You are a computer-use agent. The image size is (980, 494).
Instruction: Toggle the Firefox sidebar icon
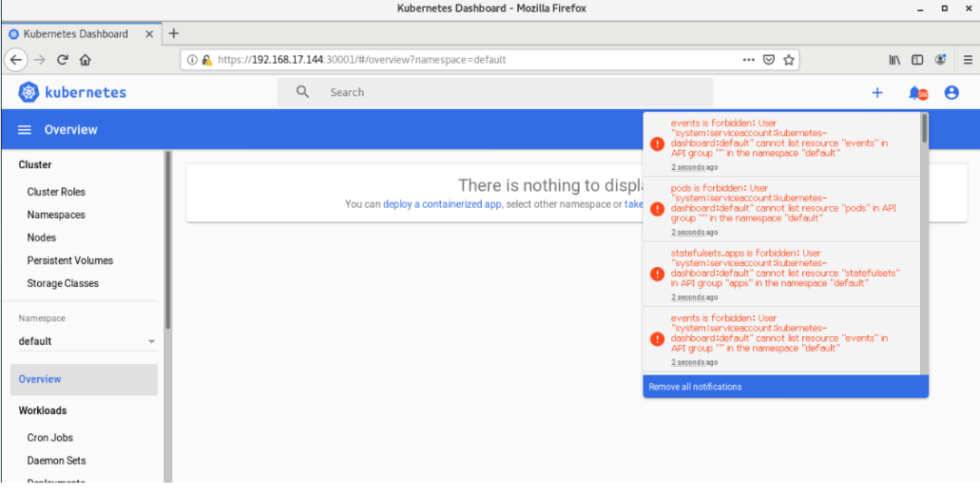(x=916, y=60)
